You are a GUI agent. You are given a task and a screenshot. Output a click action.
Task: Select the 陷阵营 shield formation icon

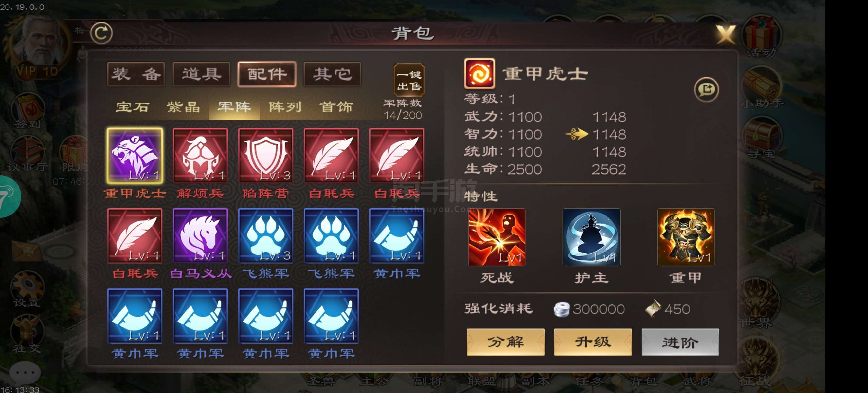265,156
